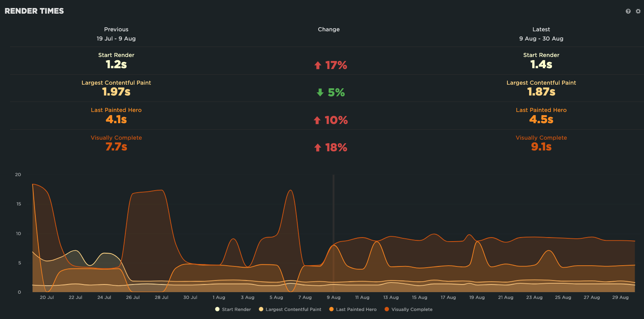
Task: Toggle Last Painted Hero legend entry
Action: [x=353, y=309]
